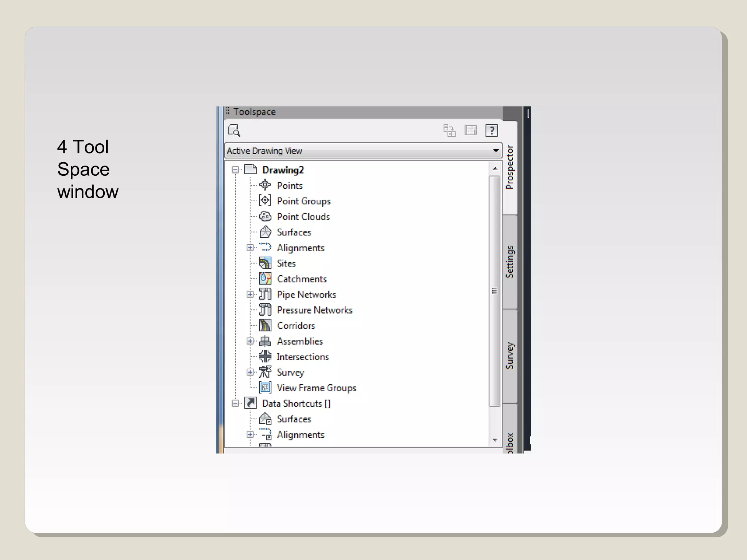Toggle the panorama display icon in toolbar

point(471,130)
